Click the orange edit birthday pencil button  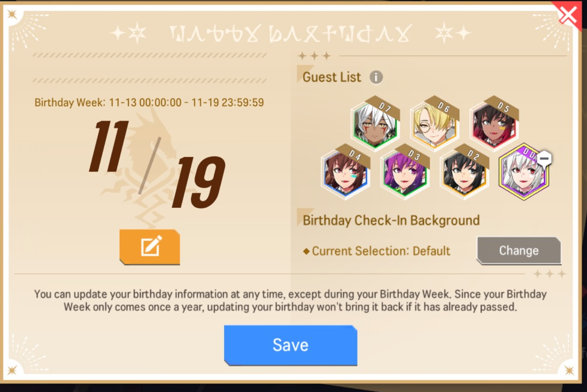point(150,247)
